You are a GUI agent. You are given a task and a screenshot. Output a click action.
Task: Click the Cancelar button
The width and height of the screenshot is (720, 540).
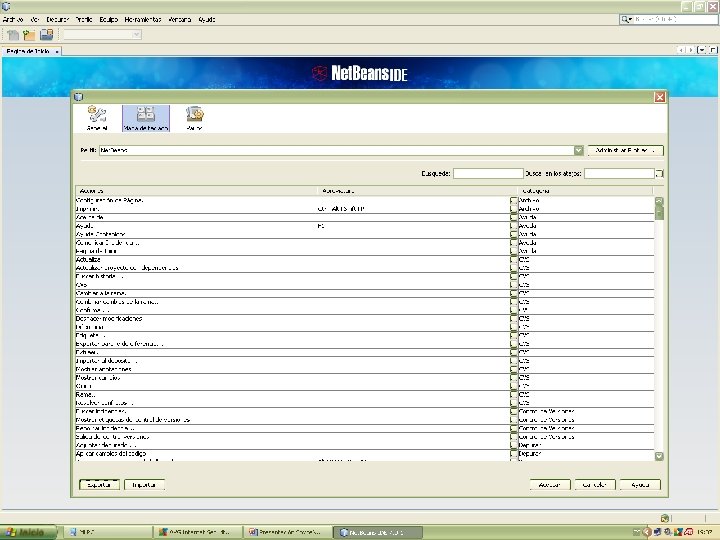pyautogui.click(x=595, y=484)
